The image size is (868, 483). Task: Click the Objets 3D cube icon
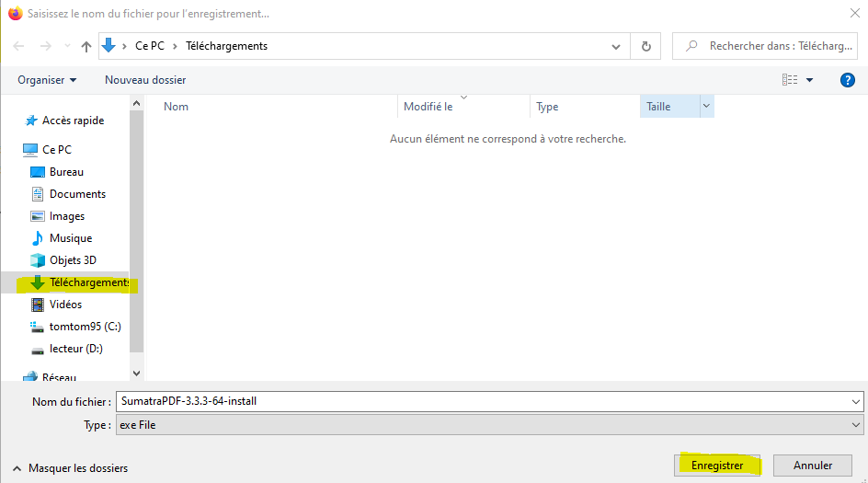tap(37, 260)
